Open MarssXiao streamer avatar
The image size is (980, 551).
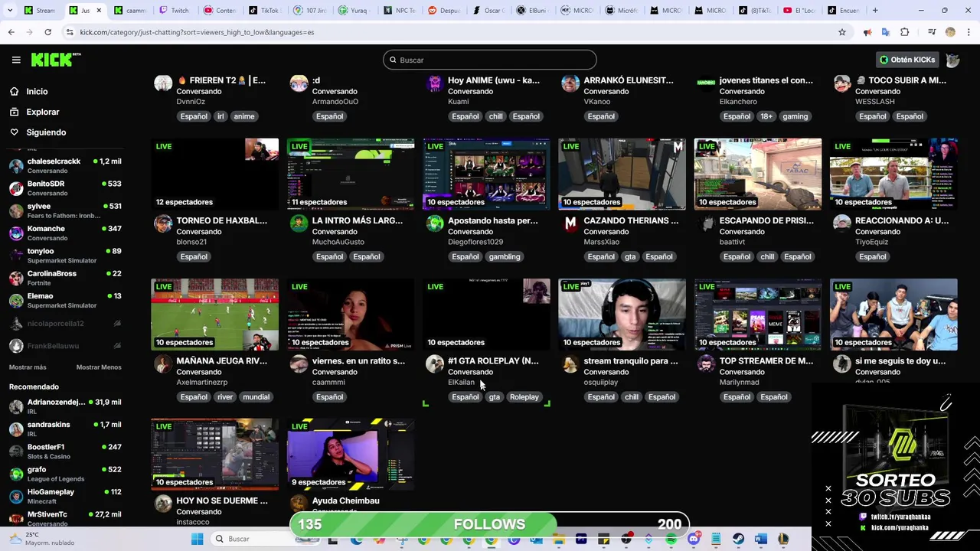click(x=570, y=223)
